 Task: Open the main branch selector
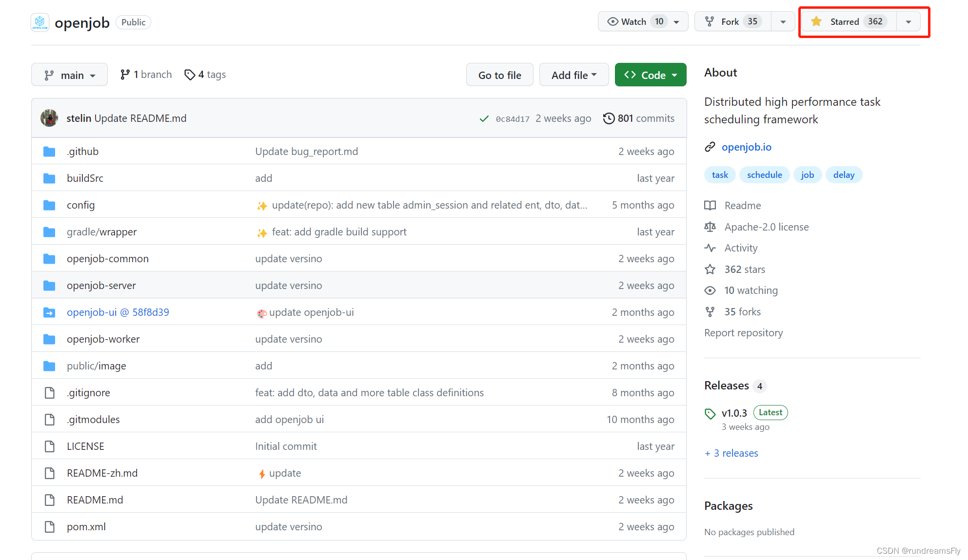[69, 75]
